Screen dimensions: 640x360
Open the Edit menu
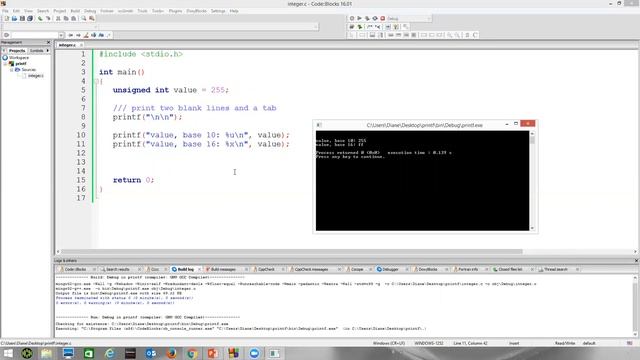16,11
